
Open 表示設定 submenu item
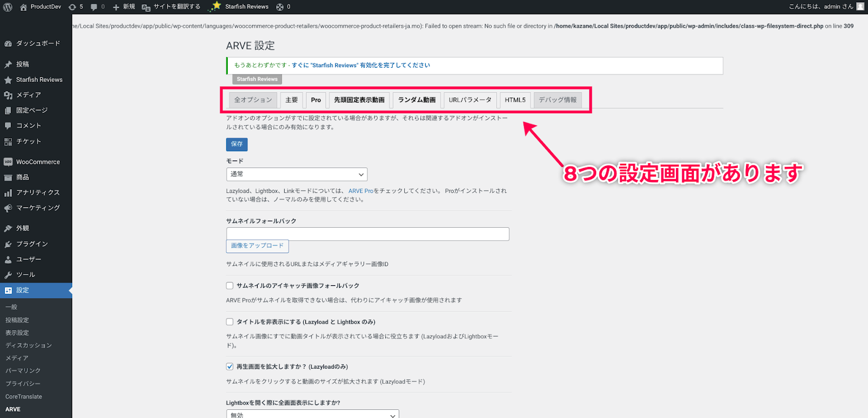click(17, 333)
